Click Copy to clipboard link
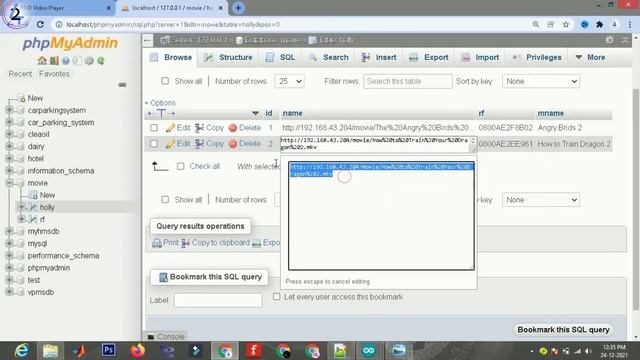This screenshot has height=360, width=640. [x=216, y=243]
